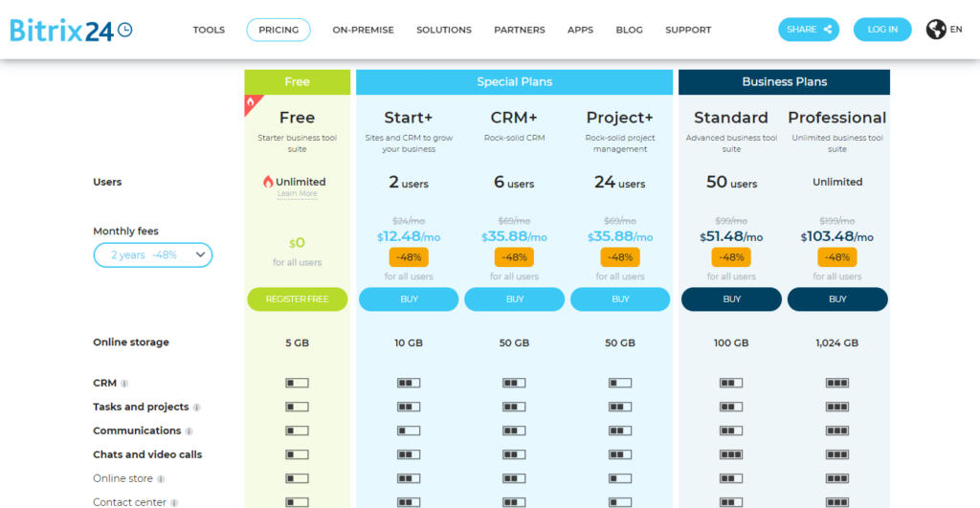Click the red hot-offer corner badge on Free plan
Image resolution: width=980 pixels, height=508 pixels.
252,103
